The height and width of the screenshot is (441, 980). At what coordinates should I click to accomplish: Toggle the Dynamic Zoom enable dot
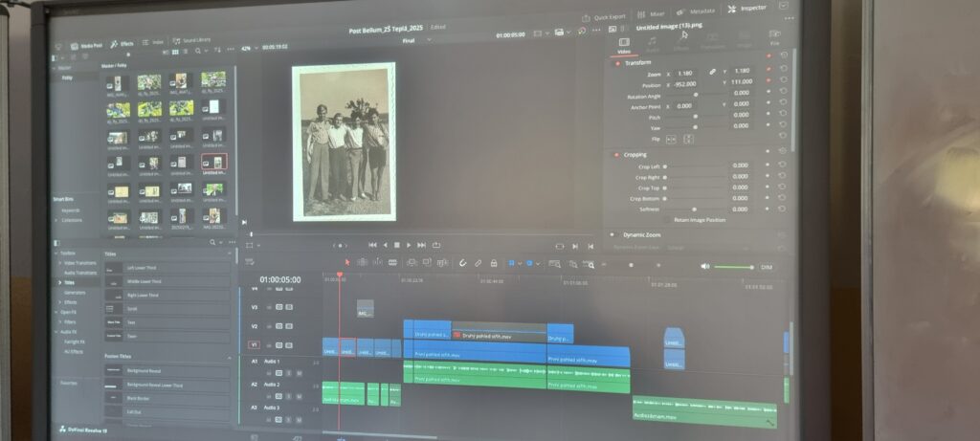point(612,234)
